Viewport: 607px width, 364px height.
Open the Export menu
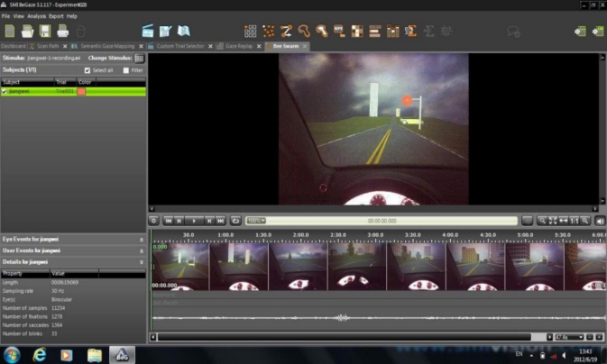[56, 16]
